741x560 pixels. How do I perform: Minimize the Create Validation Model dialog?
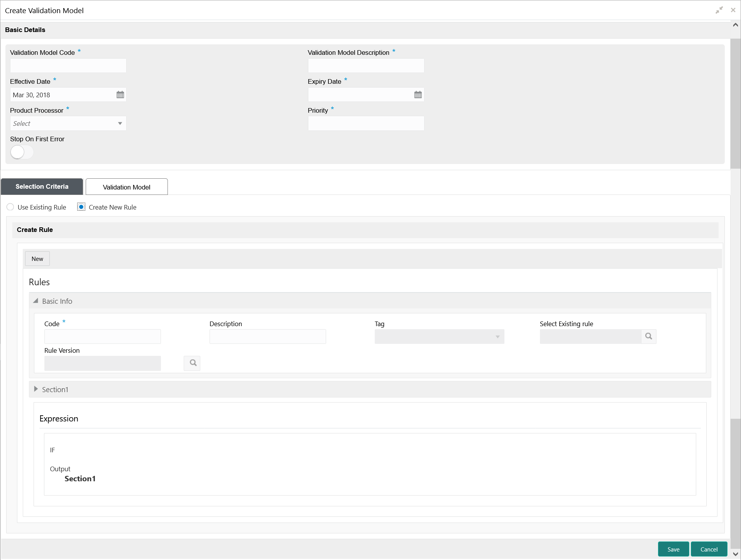[x=719, y=10]
